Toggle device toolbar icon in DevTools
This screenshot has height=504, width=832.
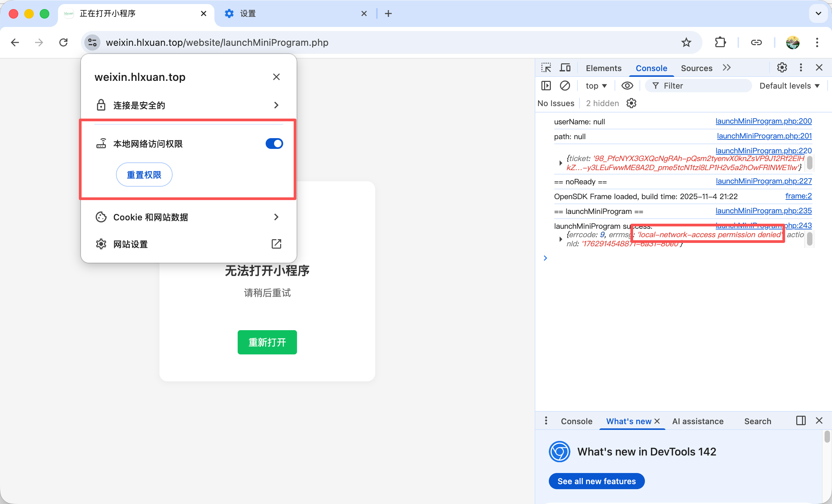(565, 68)
